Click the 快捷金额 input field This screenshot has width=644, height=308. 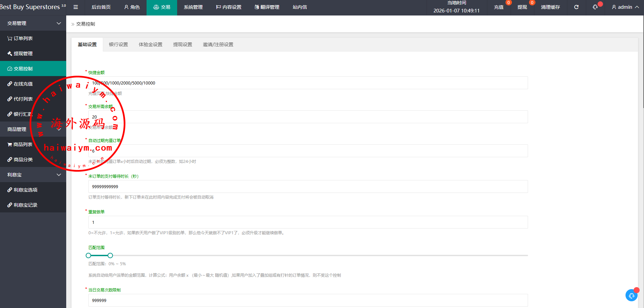point(308,83)
